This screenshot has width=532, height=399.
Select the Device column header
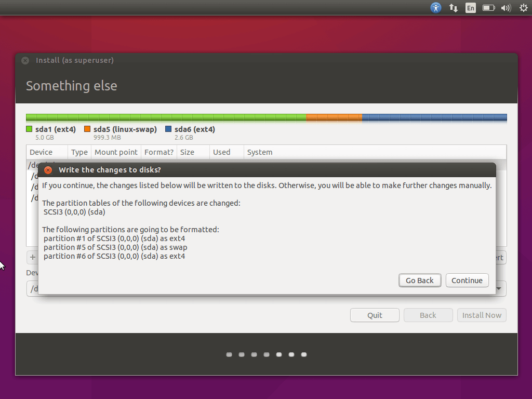point(41,152)
